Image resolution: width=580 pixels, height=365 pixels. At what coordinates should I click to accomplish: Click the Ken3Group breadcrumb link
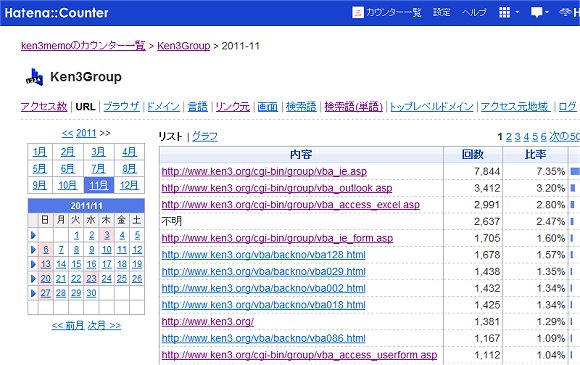183,46
